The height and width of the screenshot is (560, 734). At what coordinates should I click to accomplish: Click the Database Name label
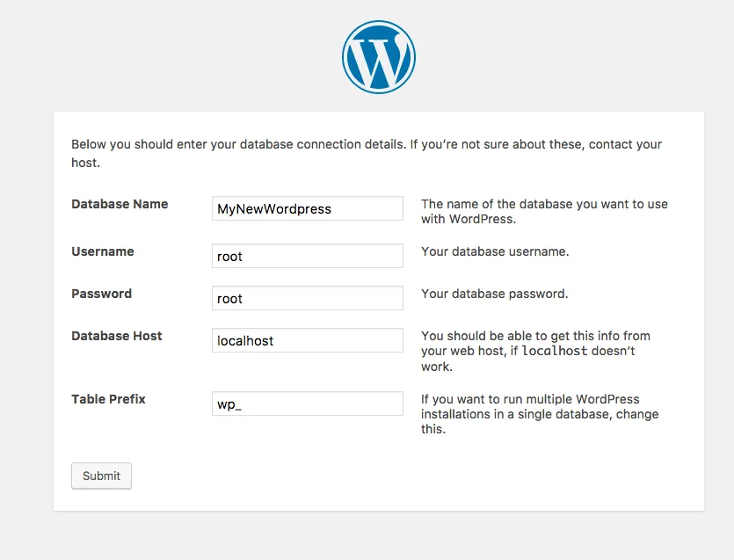click(x=120, y=204)
